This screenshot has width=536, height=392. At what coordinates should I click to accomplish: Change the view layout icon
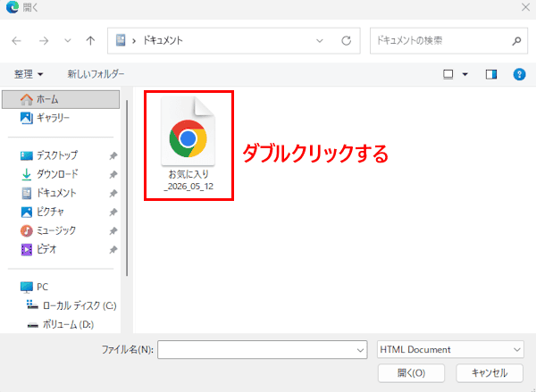point(448,74)
